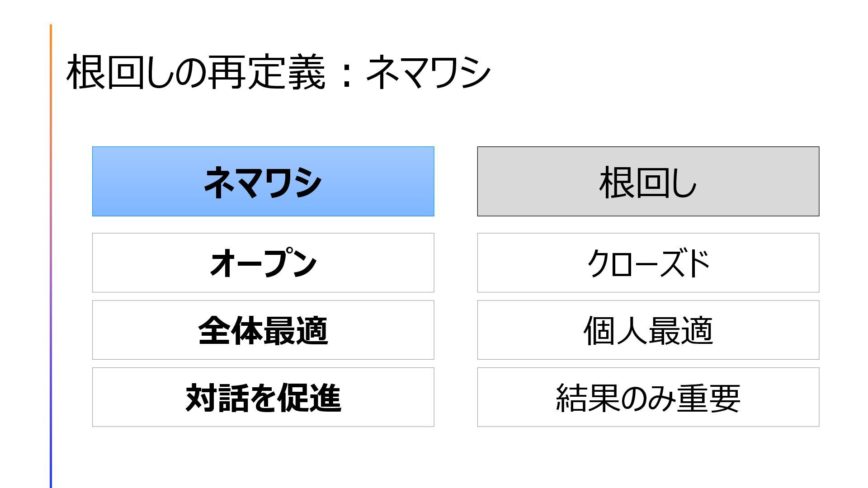Click the bold オープン text
This screenshot has width=868, height=488.
tap(263, 263)
